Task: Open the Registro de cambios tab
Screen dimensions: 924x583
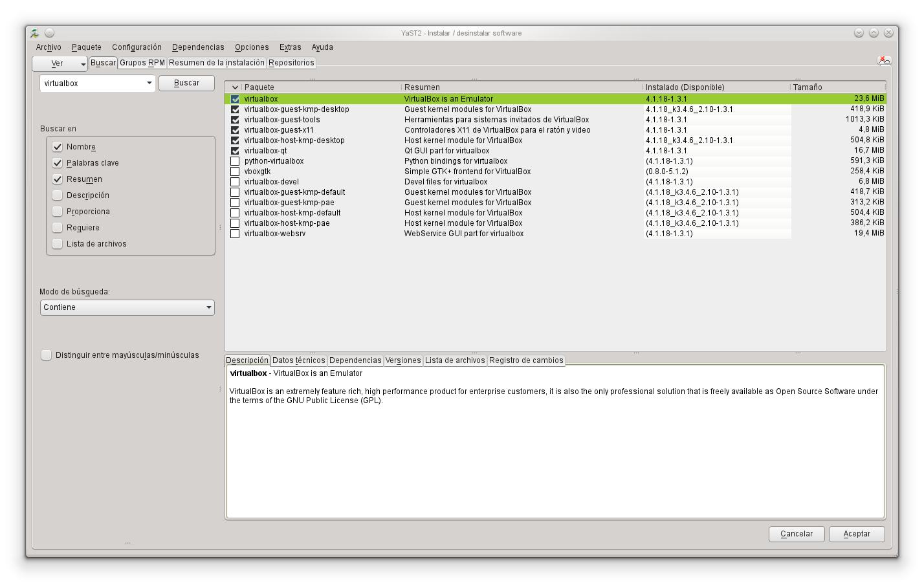Action: coord(526,360)
